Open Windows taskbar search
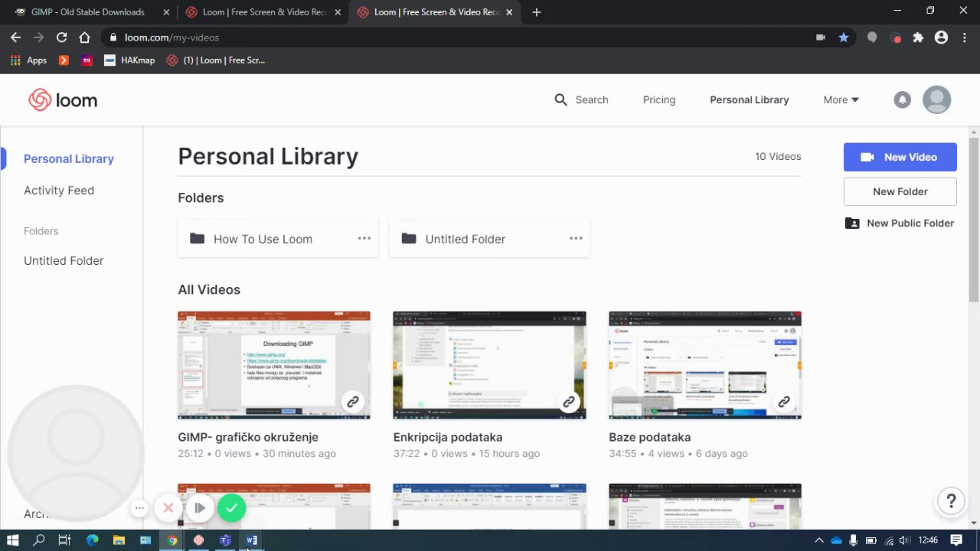980x551 pixels. coord(39,540)
